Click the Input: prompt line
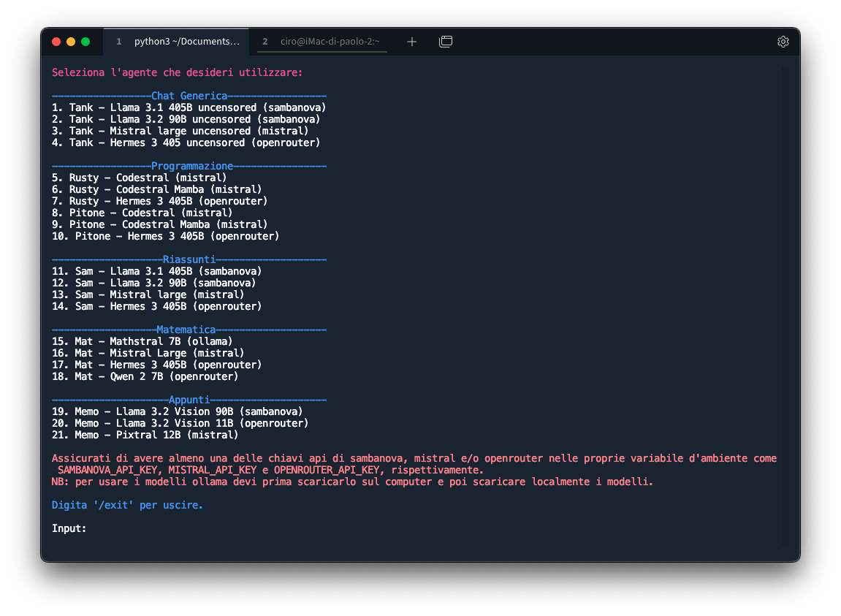The image size is (841, 616). [69, 528]
